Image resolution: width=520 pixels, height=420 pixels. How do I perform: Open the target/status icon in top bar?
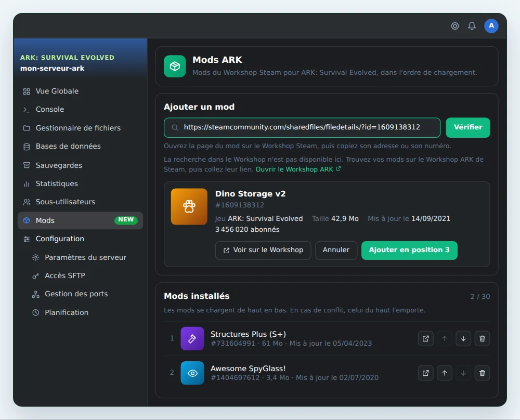[x=454, y=26]
